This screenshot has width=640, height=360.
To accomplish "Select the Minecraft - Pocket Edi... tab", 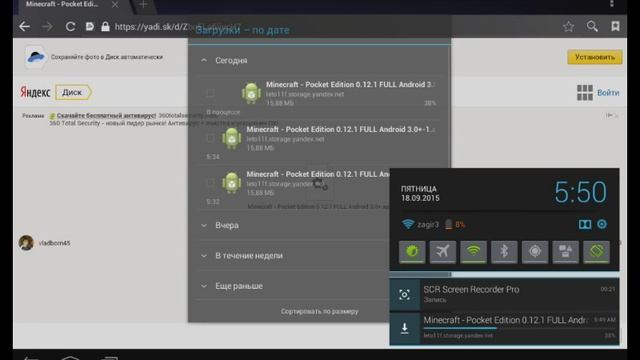I will [62, 4].
